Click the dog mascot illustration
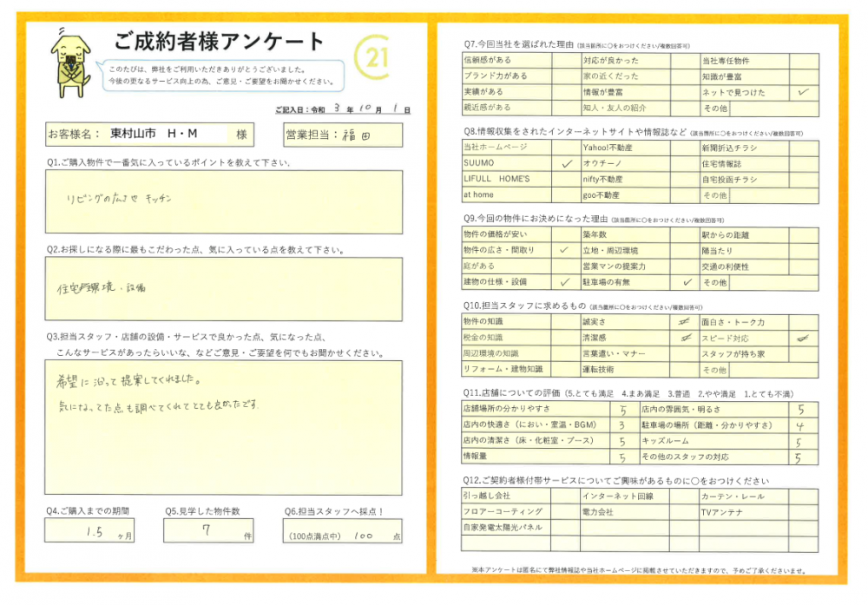The width and height of the screenshot is (868, 605). (68, 61)
